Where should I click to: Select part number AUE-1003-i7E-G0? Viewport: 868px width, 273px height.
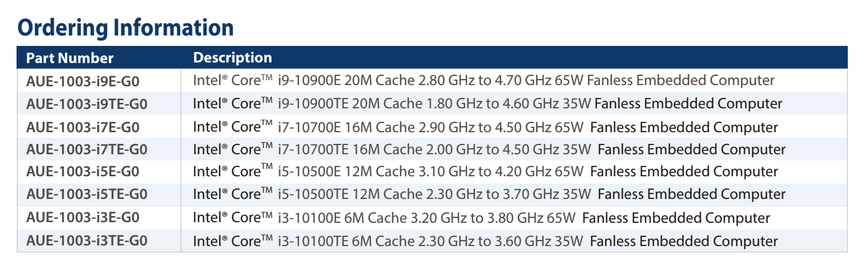[83, 128]
